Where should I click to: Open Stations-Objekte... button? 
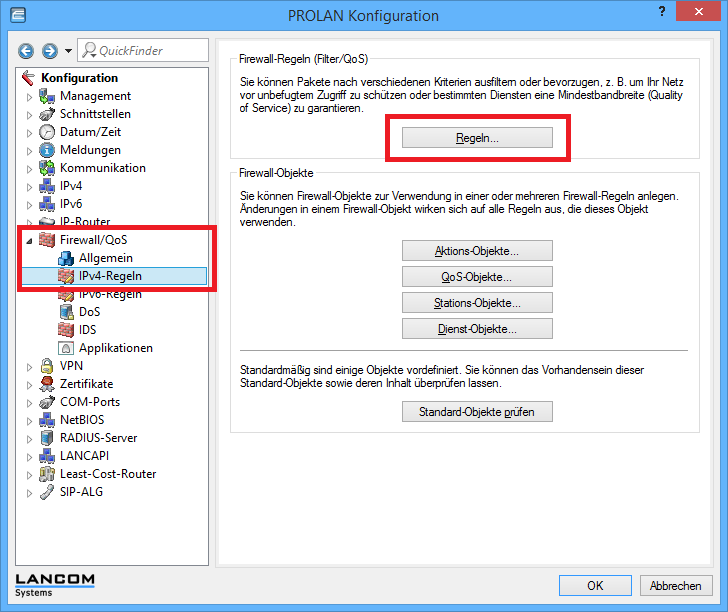tap(477, 303)
